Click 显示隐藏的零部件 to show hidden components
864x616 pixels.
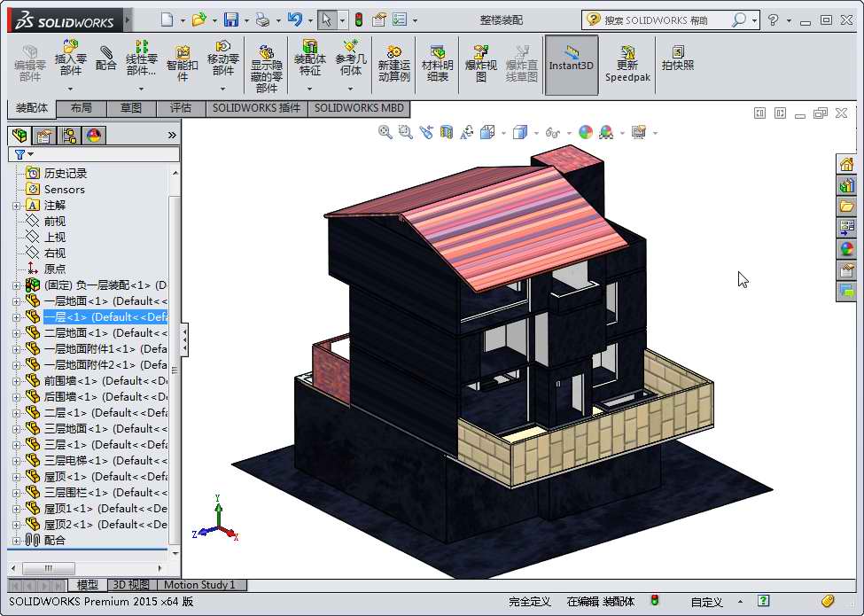pos(266,60)
